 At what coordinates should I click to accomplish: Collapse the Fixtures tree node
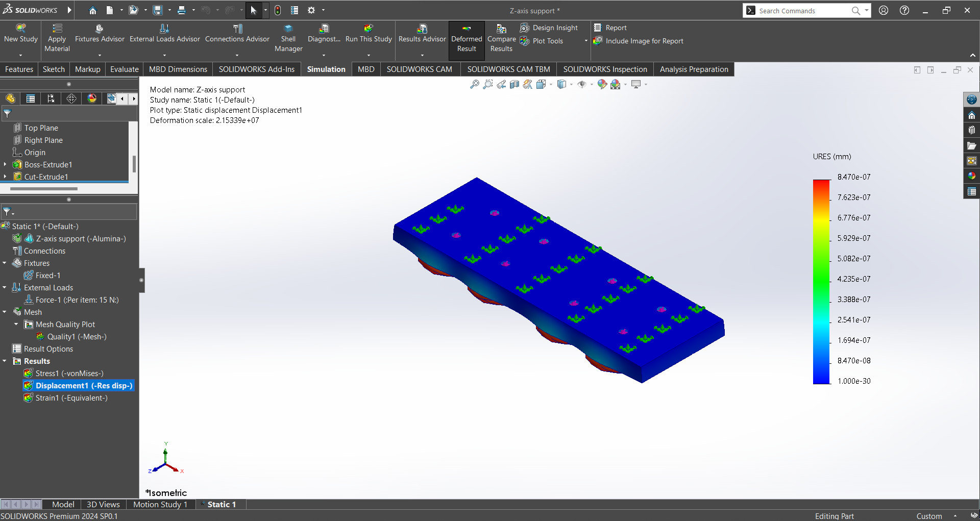(x=5, y=263)
